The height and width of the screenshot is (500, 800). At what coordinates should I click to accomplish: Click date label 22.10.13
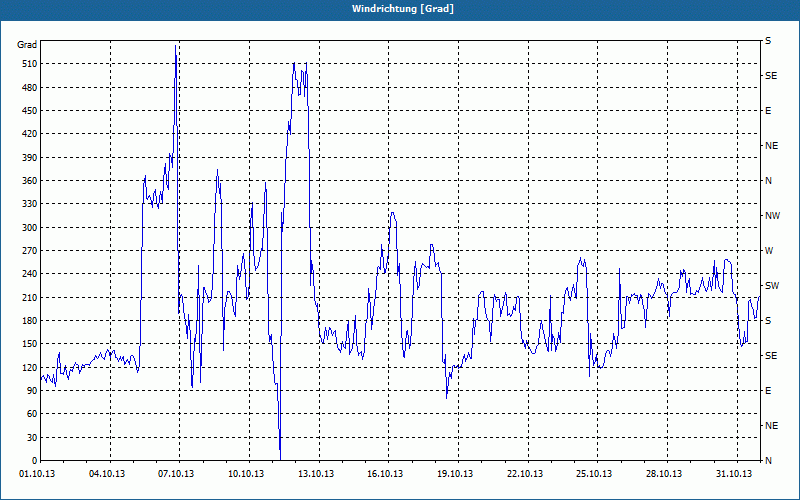tap(525, 474)
